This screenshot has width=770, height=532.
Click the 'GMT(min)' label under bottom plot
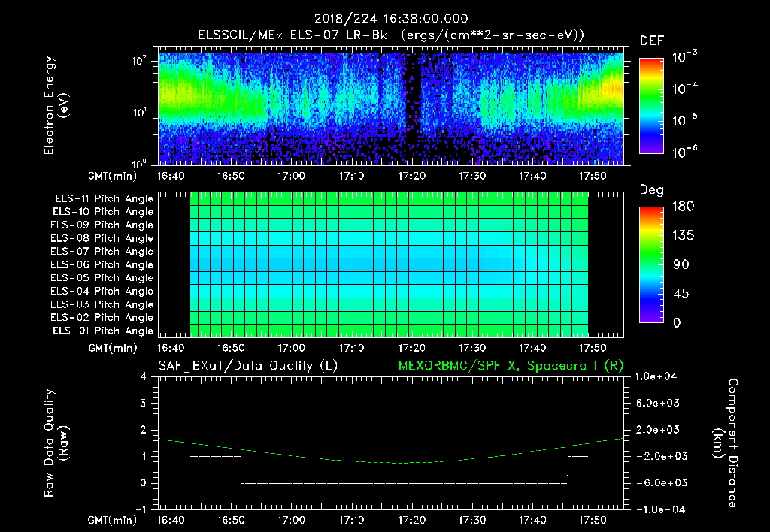(113, 520)
